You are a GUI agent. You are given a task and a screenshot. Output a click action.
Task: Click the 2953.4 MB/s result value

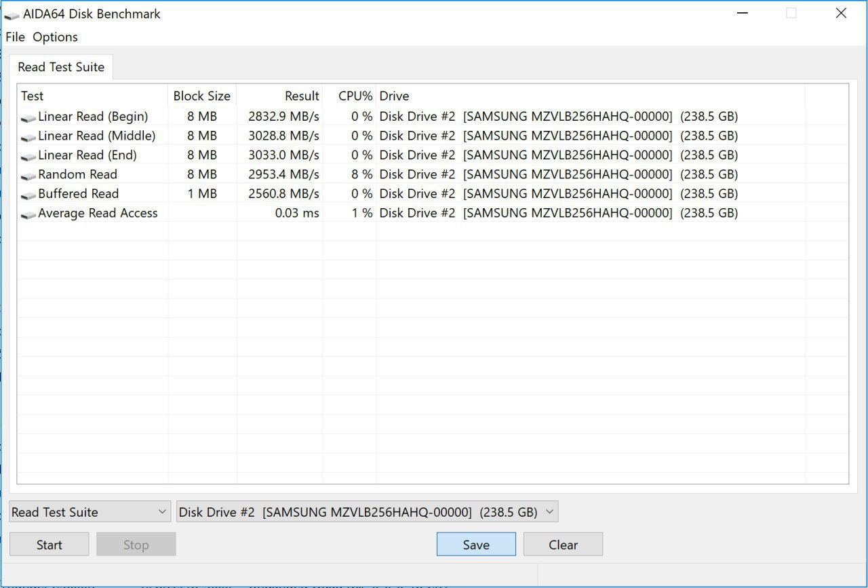pos(283,174)
